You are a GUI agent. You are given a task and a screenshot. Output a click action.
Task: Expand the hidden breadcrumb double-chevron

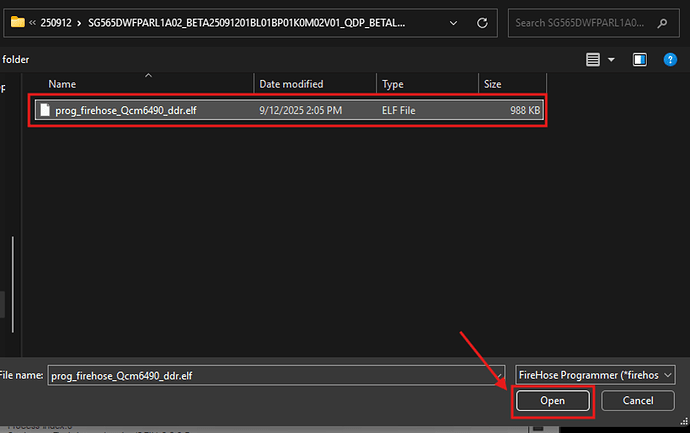(32, 22)
